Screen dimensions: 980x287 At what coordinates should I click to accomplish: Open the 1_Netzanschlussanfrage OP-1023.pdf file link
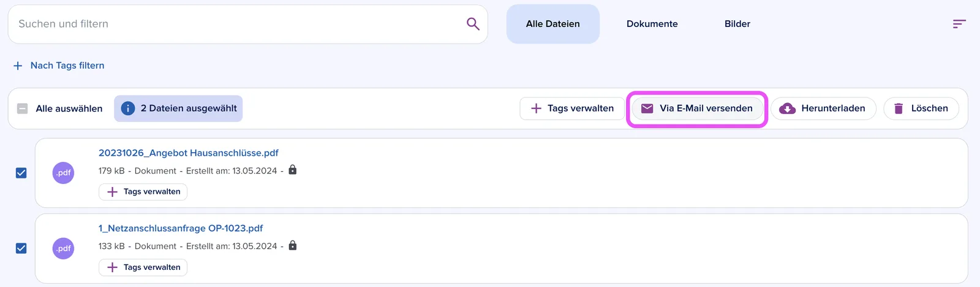coord(181,228)
